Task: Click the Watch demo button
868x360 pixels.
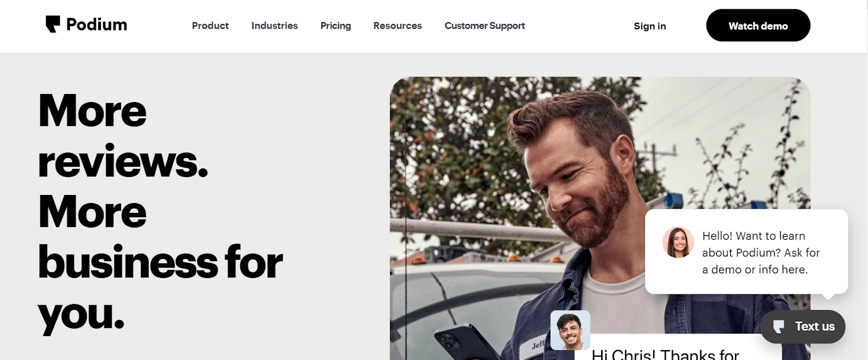Action: [758, 26]
